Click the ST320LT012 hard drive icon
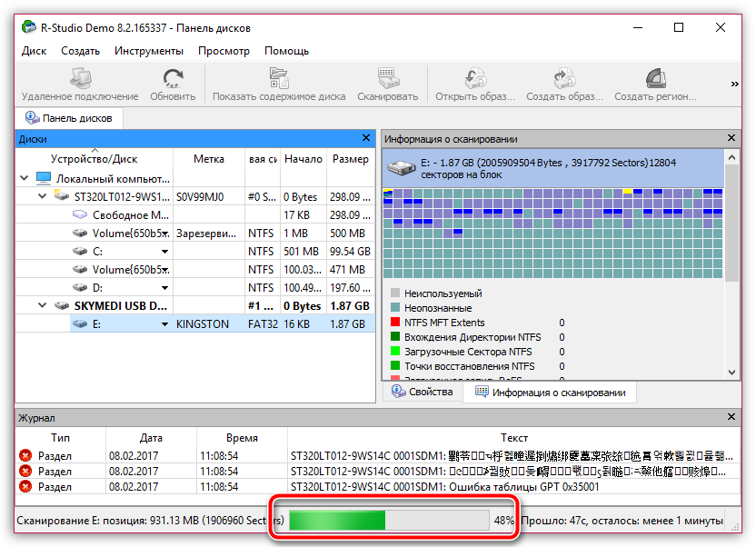 (62, 196)
